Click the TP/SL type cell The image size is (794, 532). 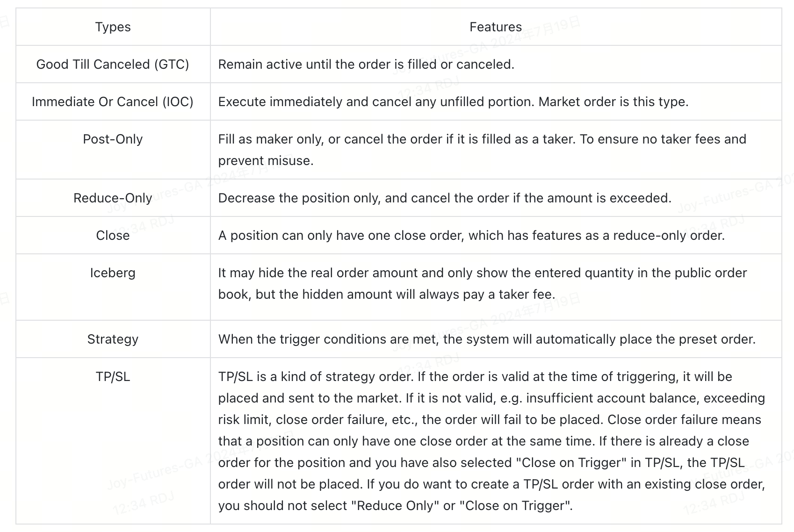click(113, 377)
